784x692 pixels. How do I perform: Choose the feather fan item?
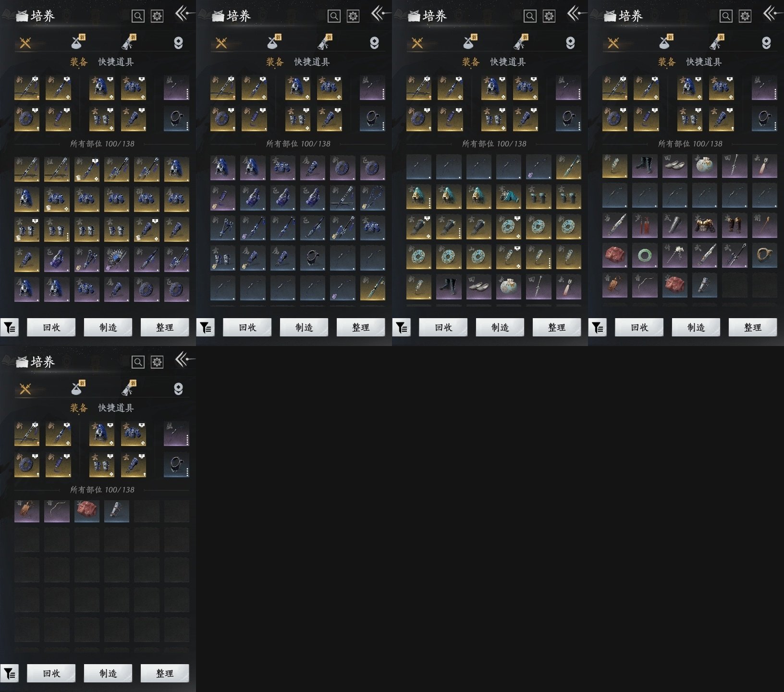(x=116, y=259)
